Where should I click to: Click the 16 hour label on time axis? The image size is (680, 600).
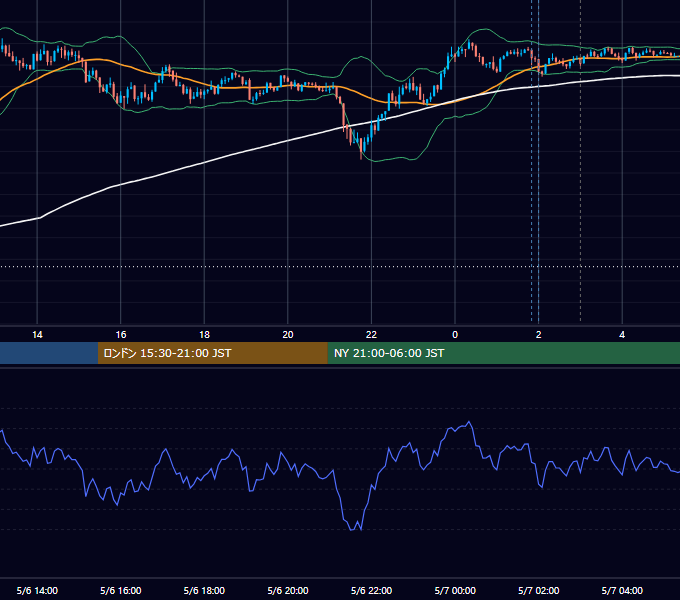click(x=121, y=335)
